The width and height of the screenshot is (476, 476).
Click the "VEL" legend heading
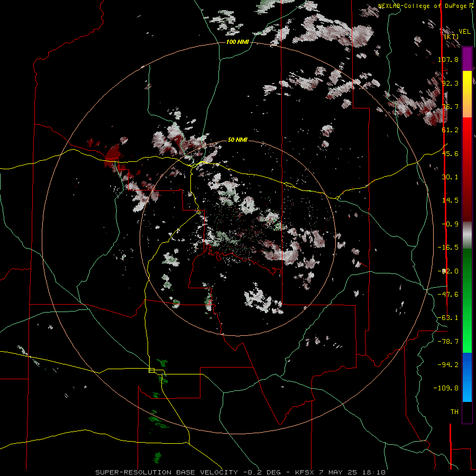(x=464, y=32)
